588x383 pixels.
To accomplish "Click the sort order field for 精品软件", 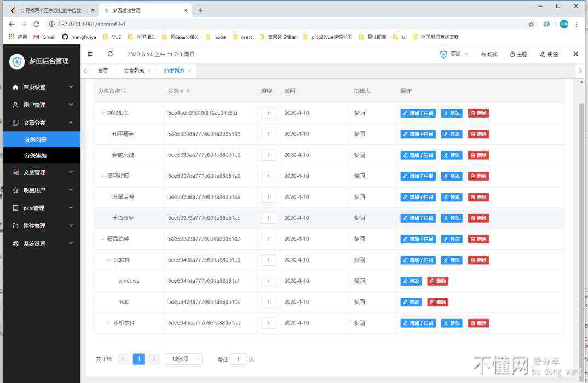I will pyautogui.click(x=268, y=239).
